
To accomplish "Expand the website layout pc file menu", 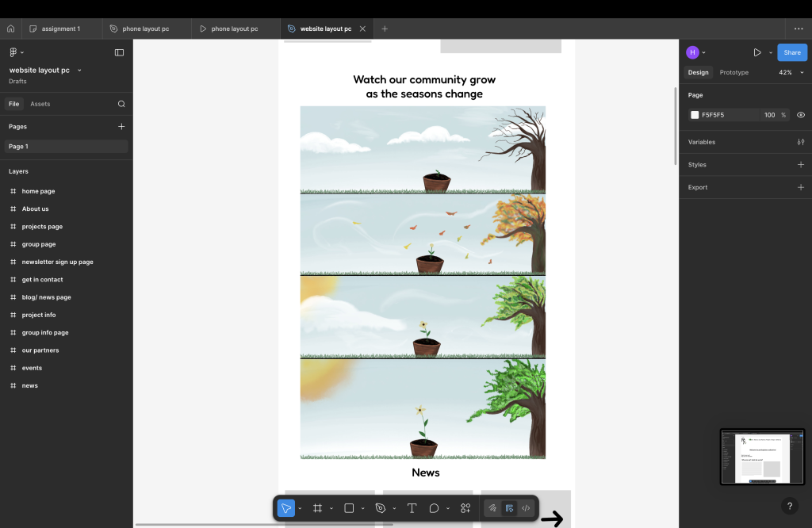I will [x=79, y=71].
